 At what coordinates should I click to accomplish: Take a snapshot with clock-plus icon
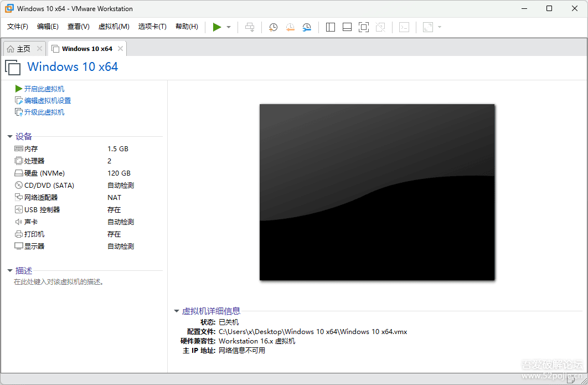(274, 27)
